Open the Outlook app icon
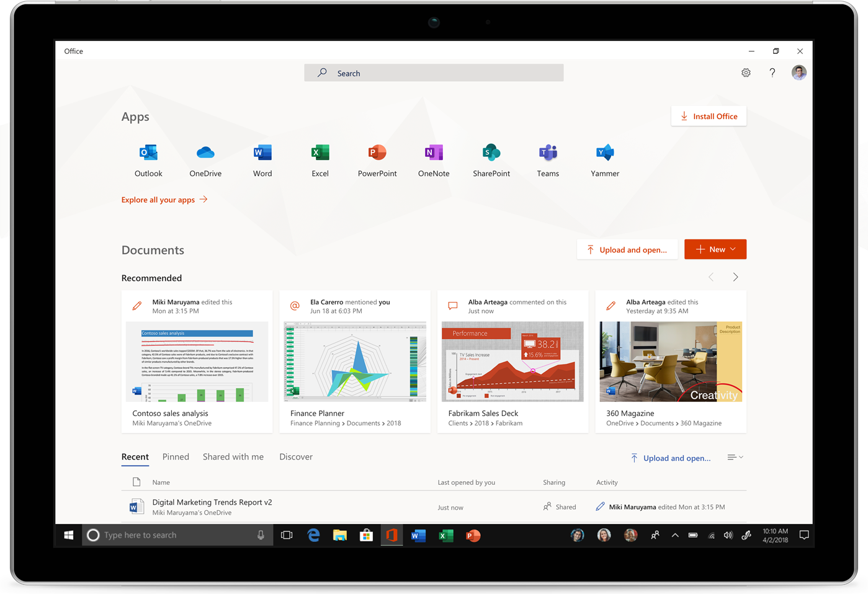The width and height of the screenshot is (868, 594). point(148,153)
